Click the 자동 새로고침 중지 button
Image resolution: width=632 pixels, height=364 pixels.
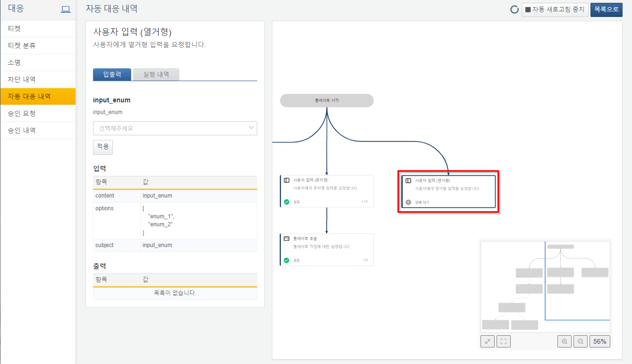(555, 9)
